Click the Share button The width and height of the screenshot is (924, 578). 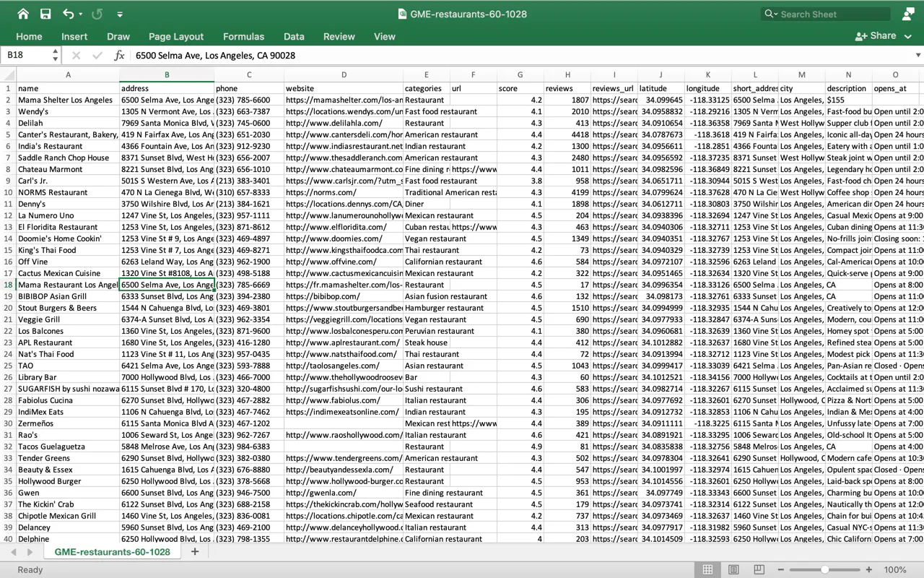click(875, 36)
